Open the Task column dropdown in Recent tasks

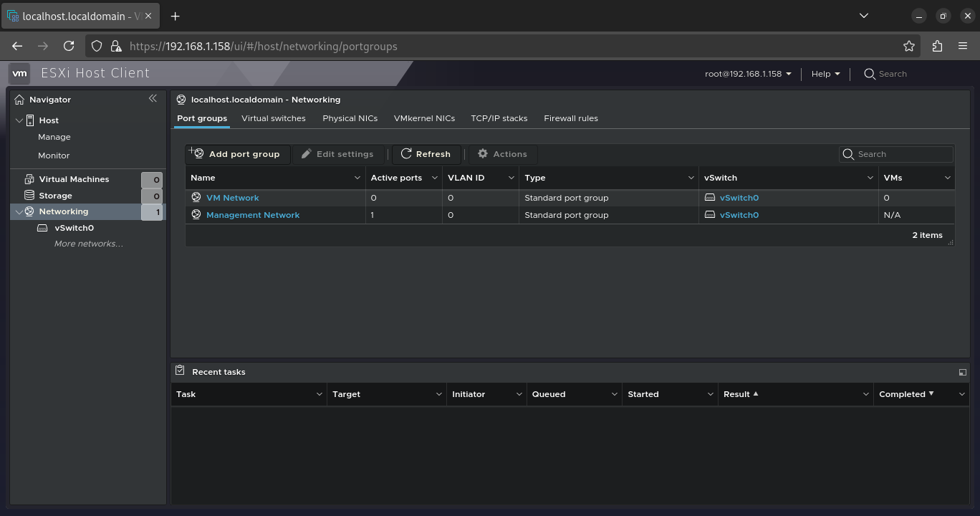319,394
